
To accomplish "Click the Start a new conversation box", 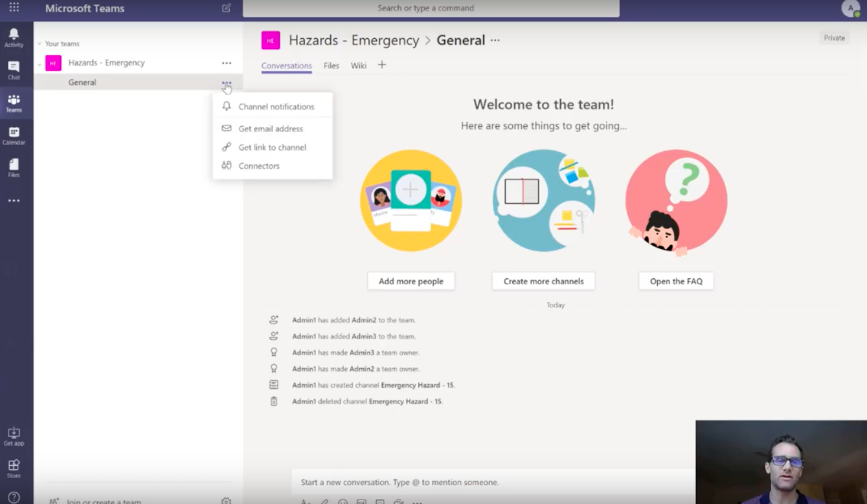I will click(493, 482).
